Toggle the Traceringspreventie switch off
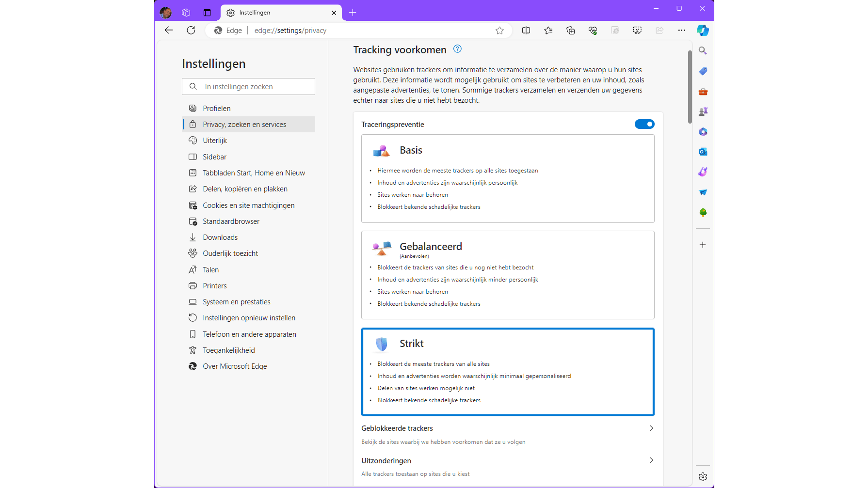The image size is (868, 488). pos(644,124)
